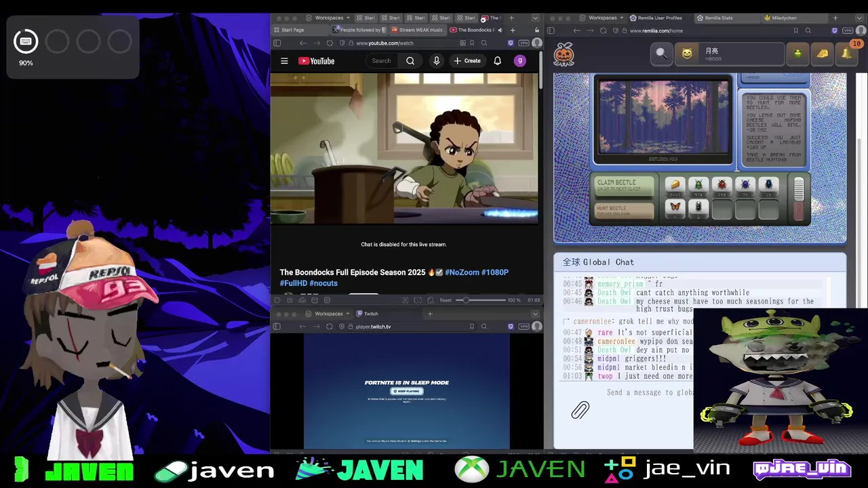The image size is (868, 488).
Task: Open the #nocuts hashtag link
Action: 323,283
